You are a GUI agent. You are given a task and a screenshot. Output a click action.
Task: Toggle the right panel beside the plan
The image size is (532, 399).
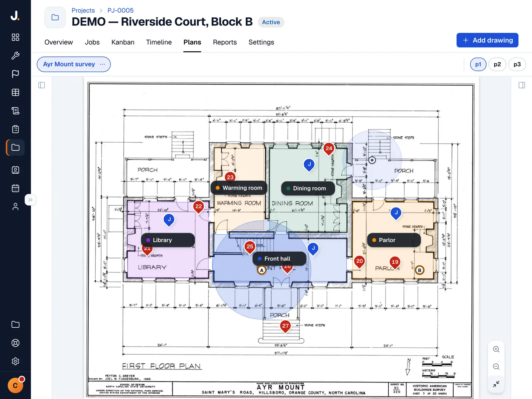click(522, 85)
